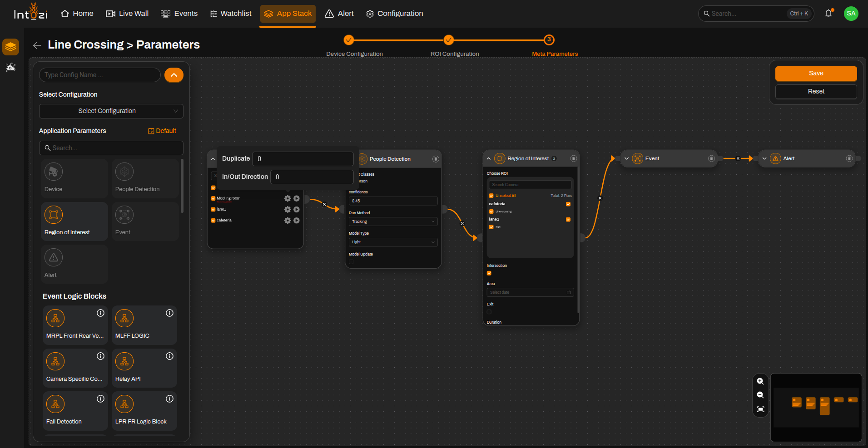
Task: Collapse panel with orange chevron button
Action: [174, 75]
